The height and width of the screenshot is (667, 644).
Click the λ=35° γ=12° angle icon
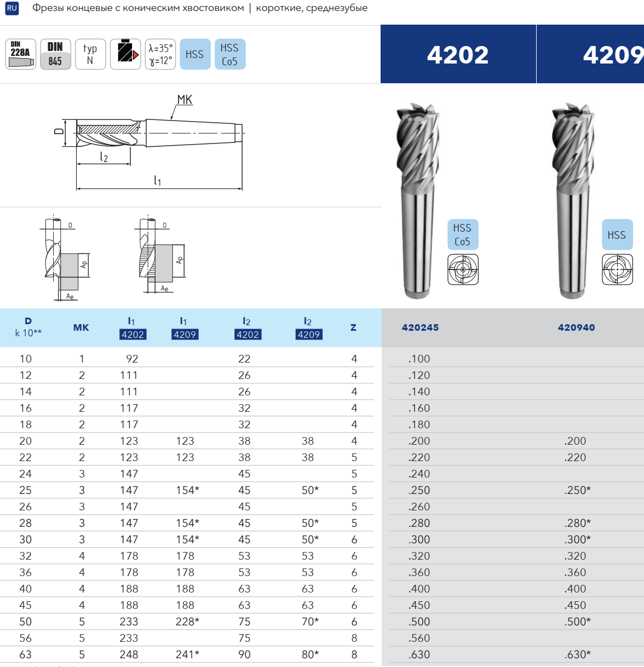pyautogui.click(x=160, y=54)
